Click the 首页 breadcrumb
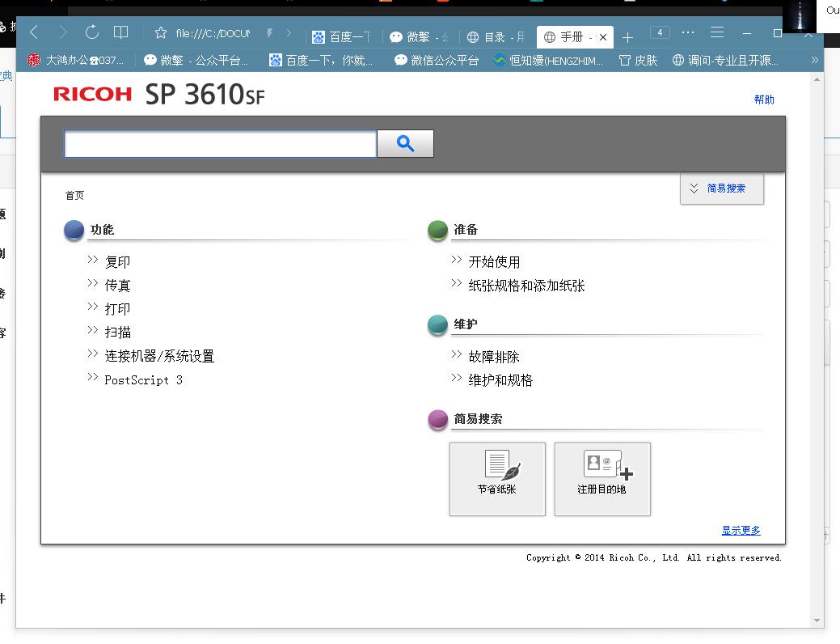The height and width of the screenshot is (644, 840). (74, 195)
